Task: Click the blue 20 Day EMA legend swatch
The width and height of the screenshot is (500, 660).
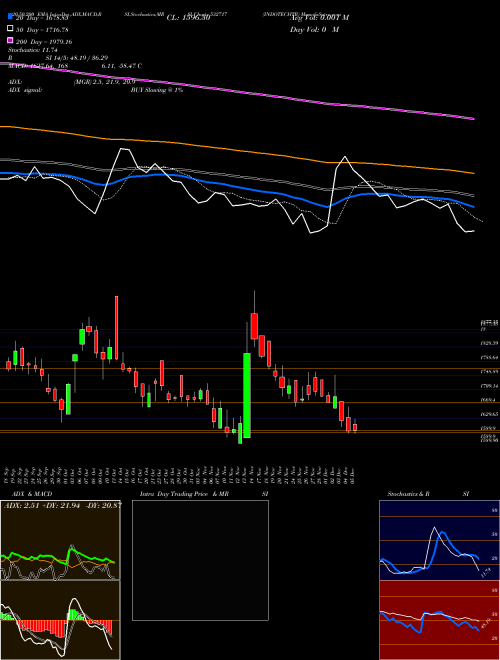Action: (x=11, y=17)
